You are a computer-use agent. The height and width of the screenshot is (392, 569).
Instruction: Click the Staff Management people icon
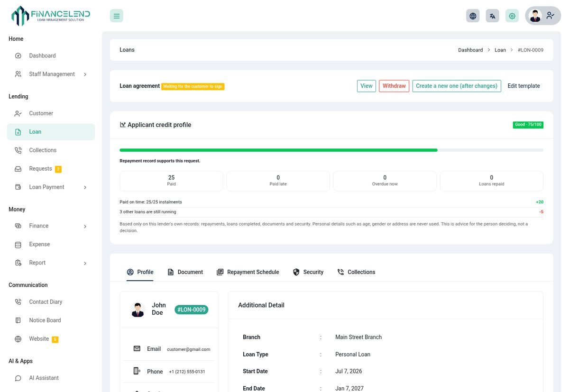pos(18,74)
